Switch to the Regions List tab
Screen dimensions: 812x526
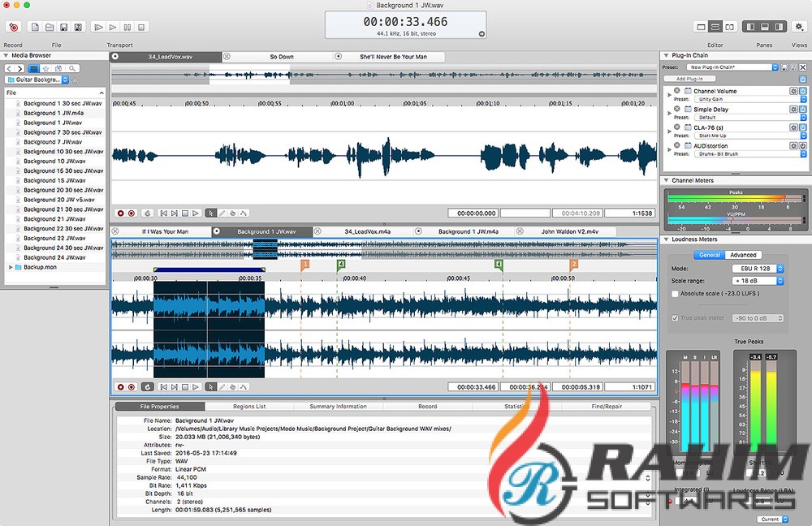point(249,406)
